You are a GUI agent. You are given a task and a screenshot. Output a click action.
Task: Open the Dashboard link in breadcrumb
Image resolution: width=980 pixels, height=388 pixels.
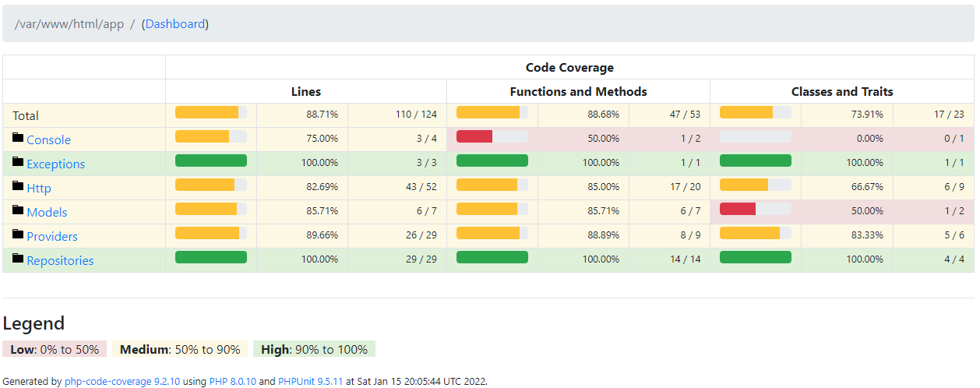coord(175,23)
